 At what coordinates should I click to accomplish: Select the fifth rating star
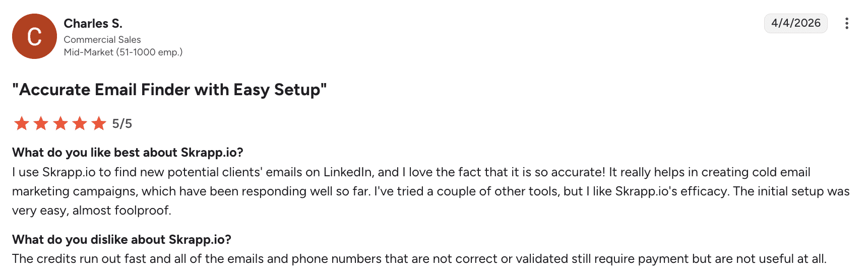point(99,123)
